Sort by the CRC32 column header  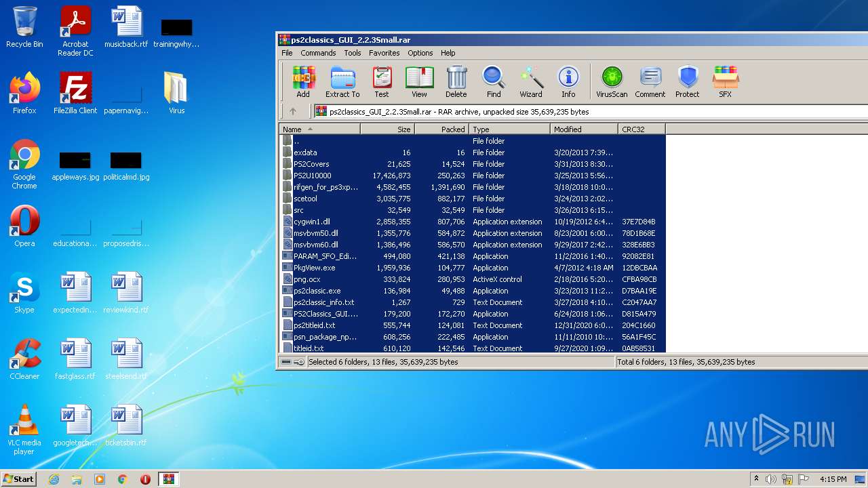pyautogui.click(x=642, y=129)
